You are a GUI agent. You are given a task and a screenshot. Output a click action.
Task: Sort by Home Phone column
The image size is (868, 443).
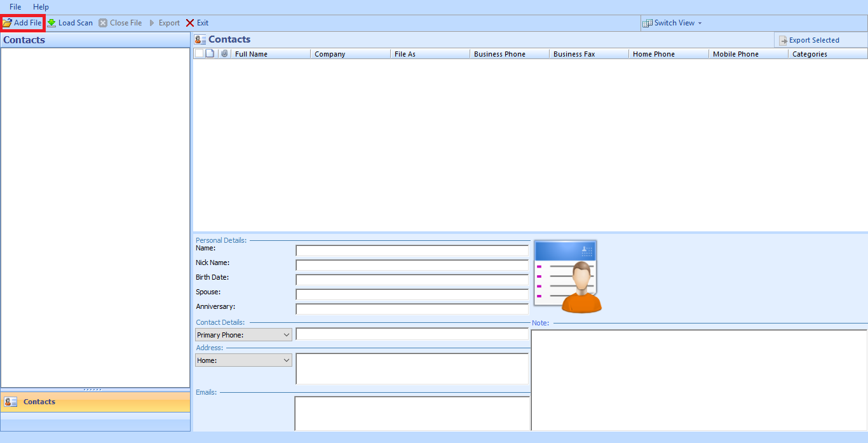(668, 54)
